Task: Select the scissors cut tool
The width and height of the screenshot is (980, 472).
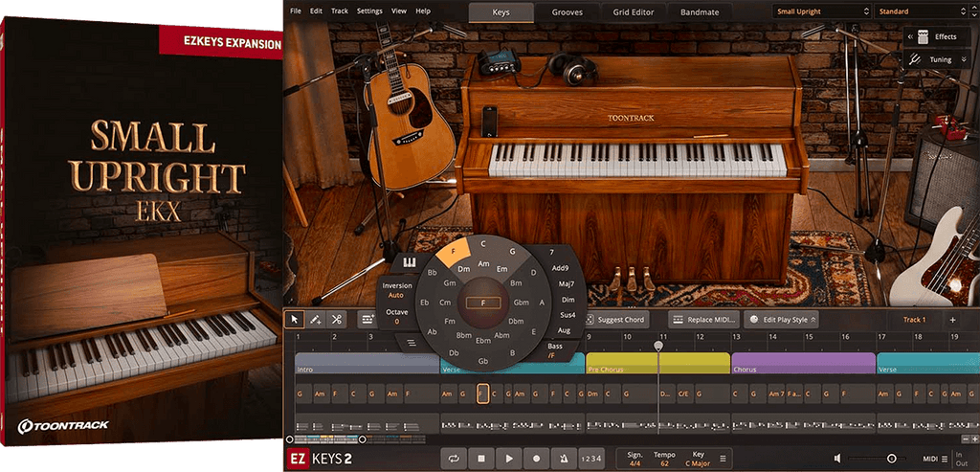Action: [336, 320]
